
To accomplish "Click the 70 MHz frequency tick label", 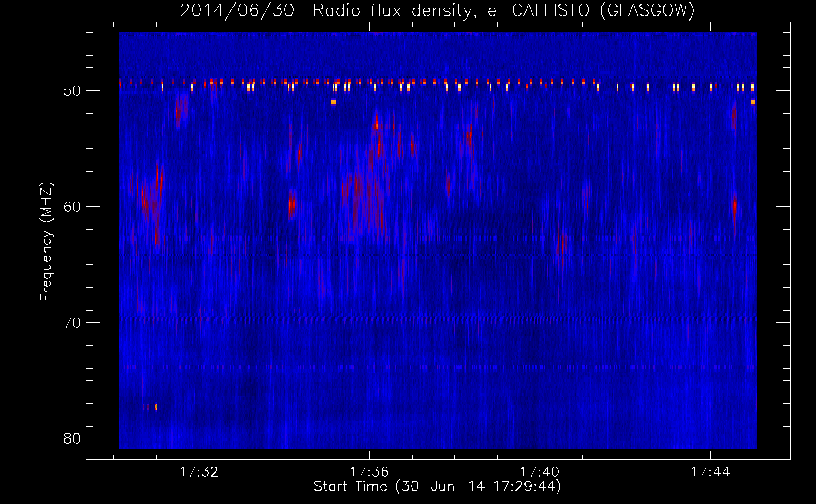I will pos(72,323).
